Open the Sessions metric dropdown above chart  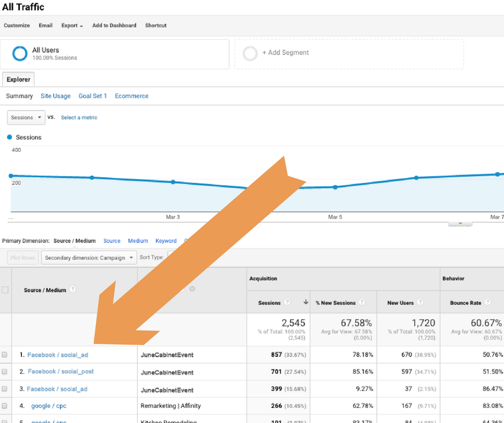click(26, 118)
